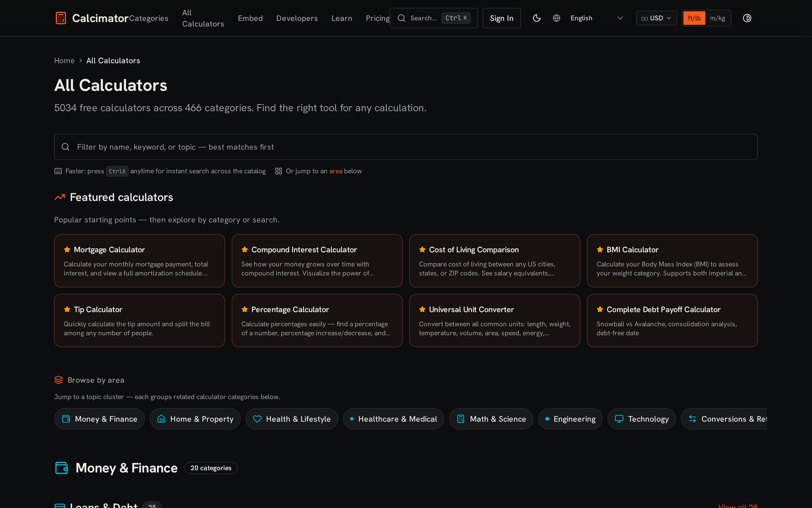
Task: Click the Browse by area layers icon
Action: point(59,380)
